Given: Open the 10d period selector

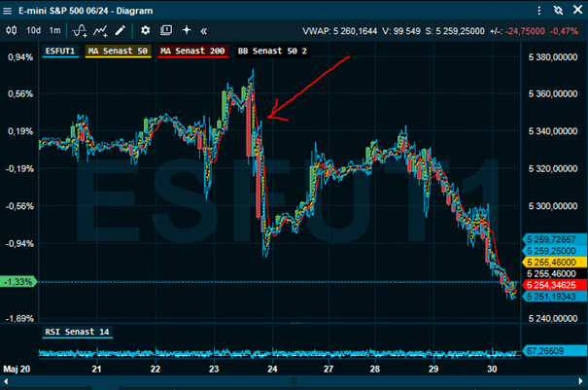Looking at the screenshot, I should [x=33, y=30].
